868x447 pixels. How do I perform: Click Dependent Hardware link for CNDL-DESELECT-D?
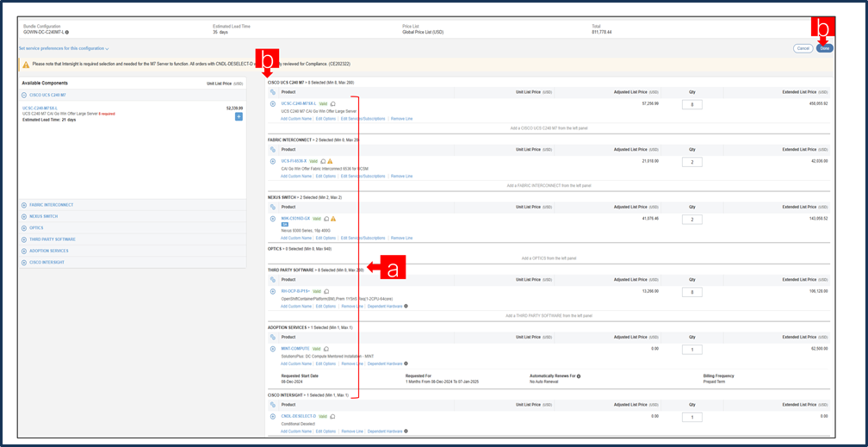point(385,431)
